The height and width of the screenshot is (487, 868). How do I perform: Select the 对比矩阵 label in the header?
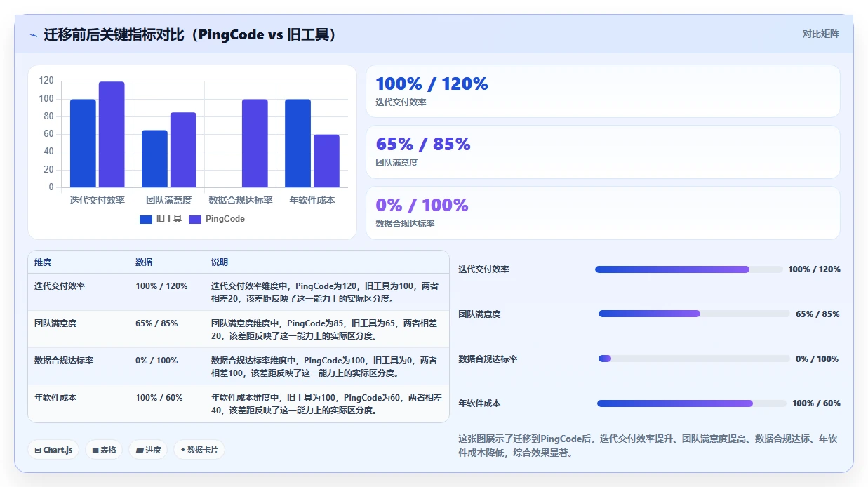(x=820, y=34)
